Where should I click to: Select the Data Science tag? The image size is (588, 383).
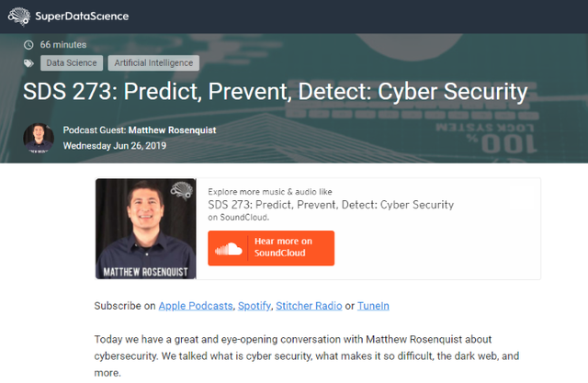tap(72, 63)
